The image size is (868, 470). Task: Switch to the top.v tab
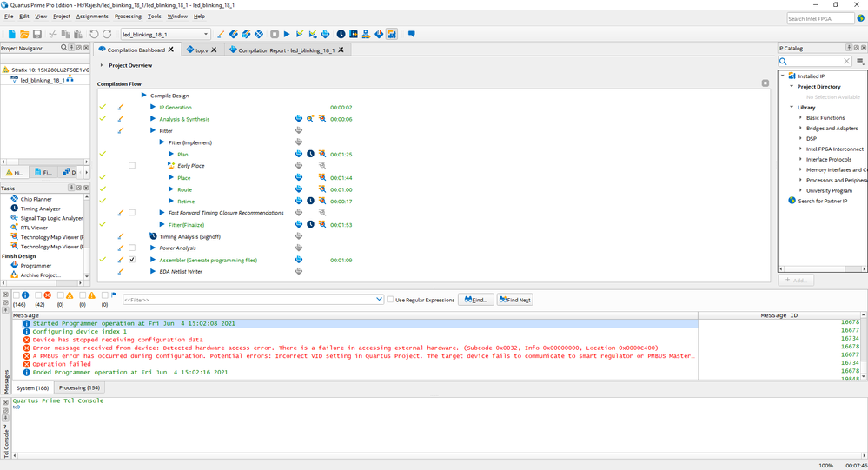200,50
